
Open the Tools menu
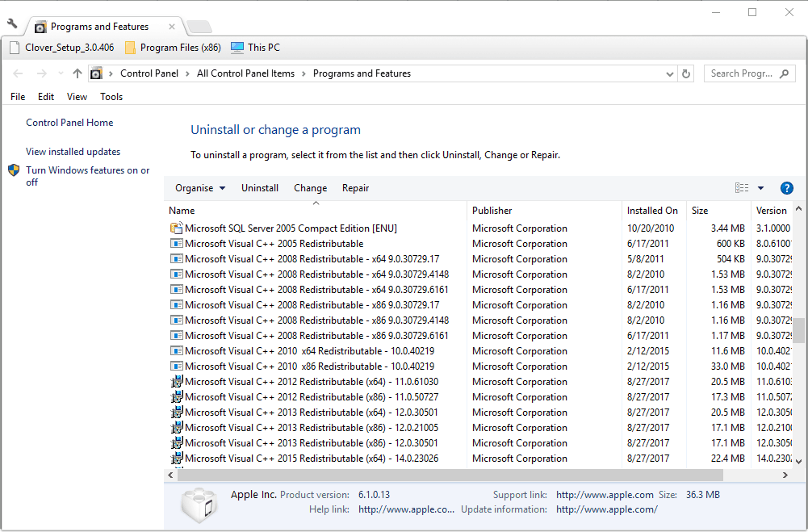pos(111,97)
